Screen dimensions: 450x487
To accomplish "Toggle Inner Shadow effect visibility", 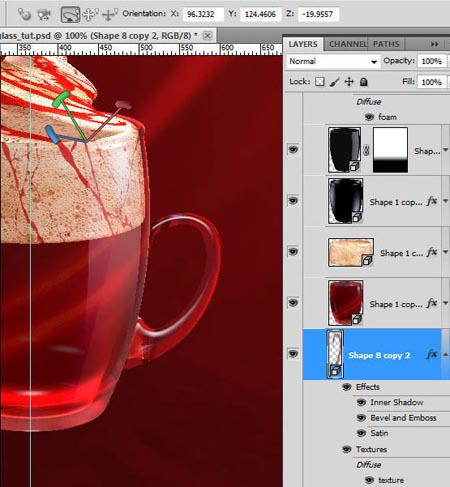I will pyautogui.click(x=361, y=402).
